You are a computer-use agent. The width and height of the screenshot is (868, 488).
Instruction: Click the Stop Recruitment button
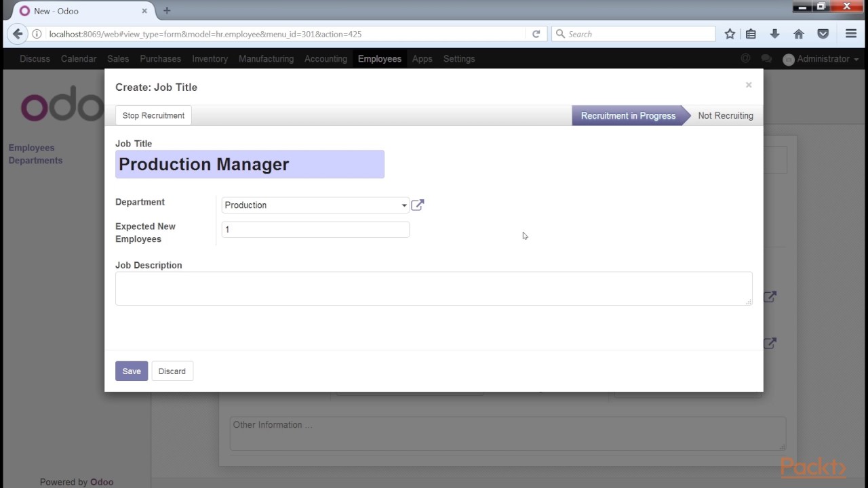pyautogui.click(x=153, y=115)
